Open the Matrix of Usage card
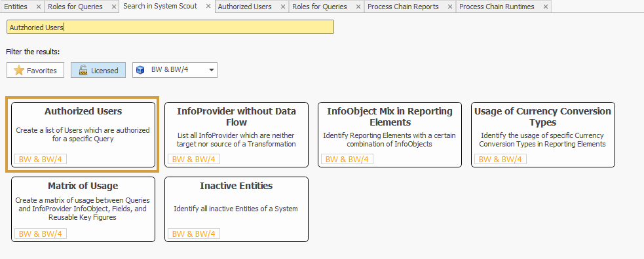Viewport: 644px width, 259px height. click(x=83, y=209)
